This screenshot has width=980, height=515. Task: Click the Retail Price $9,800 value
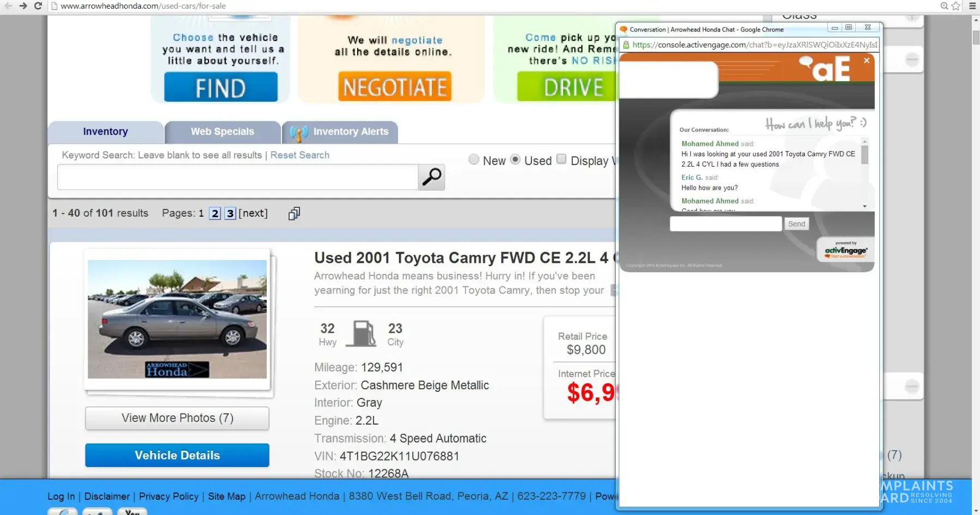(586, 350)
